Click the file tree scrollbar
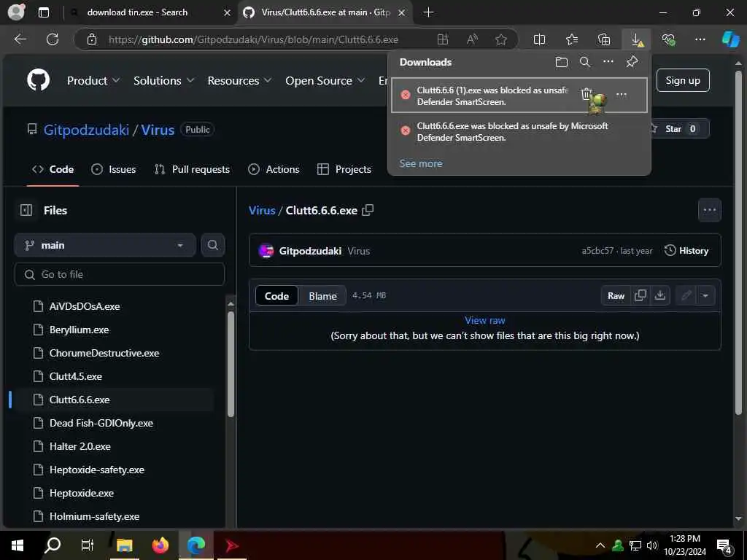 (231, 365)
